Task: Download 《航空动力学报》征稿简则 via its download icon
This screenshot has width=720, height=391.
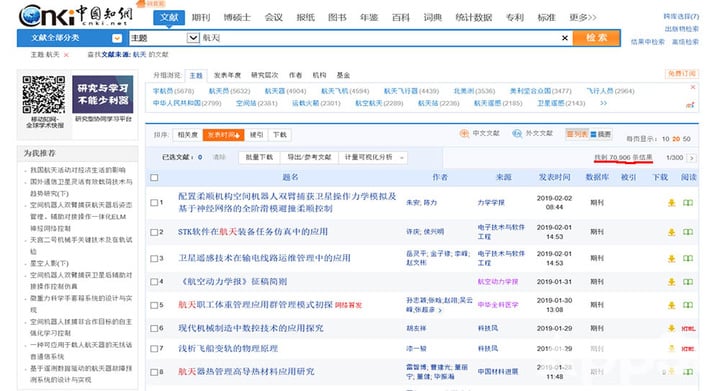Action: tap(671, 282)
